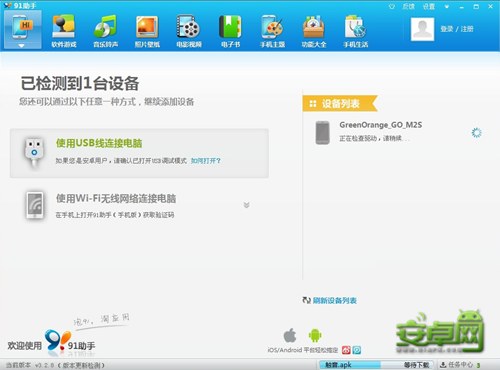Viewport: 500px width, 370px height.
Task: Open the 照片壁纸 photos and wallpapers section
Action: tap(147, 31)
